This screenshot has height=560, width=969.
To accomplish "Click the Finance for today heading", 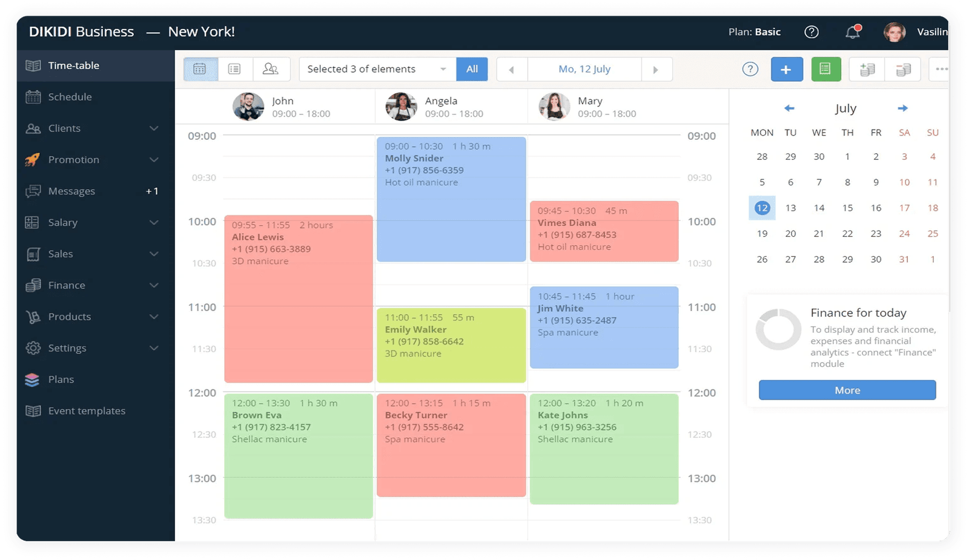I will [858, 313].
